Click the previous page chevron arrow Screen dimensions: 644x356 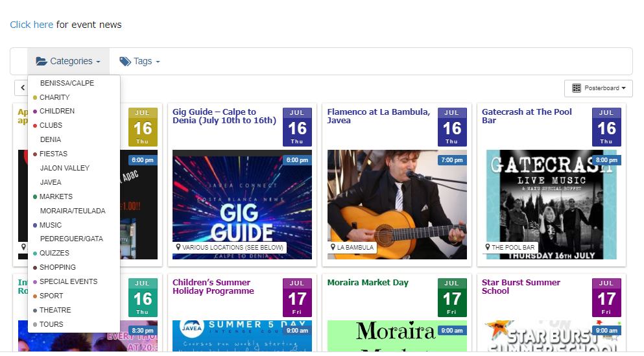tap(23, 88)
